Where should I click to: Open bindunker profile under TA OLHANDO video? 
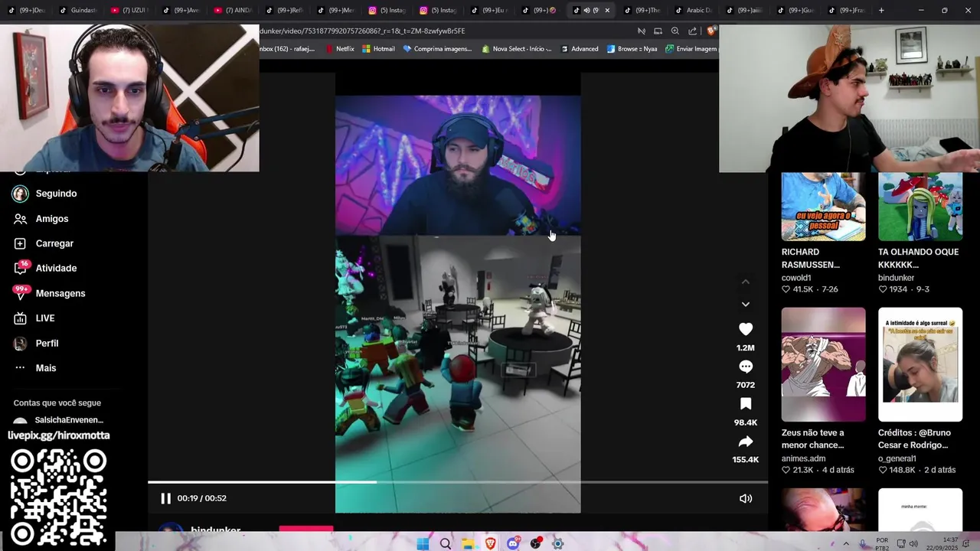tap(896, 278)
